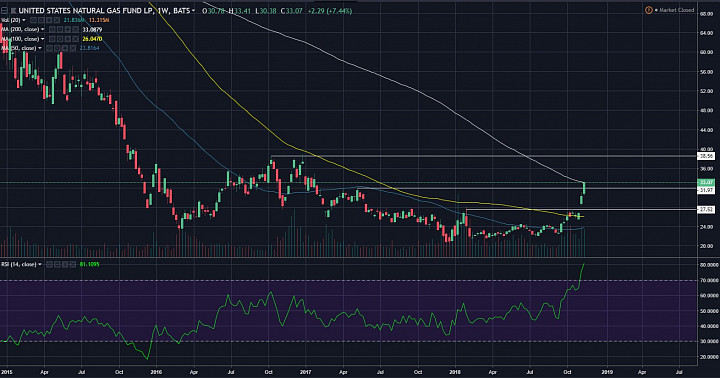Click the yellow MA 100 value 26.0470
This screenshot has width=720, height=378.
[x=92, y=39]
